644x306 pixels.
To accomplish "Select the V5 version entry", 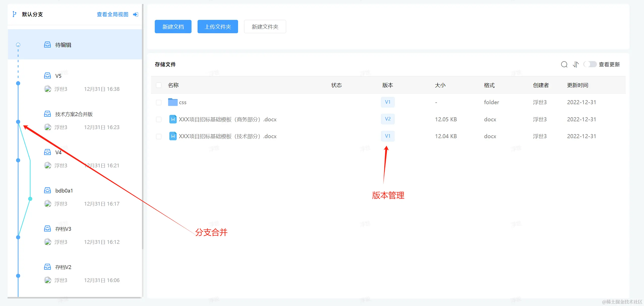I will coord(58,76).
